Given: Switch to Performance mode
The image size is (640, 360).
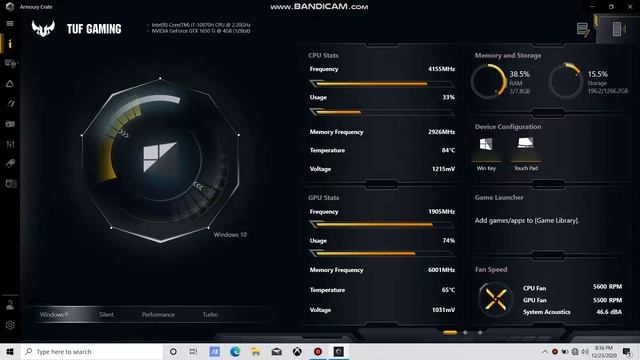Looking at the screenshot, I should point(158,314).
